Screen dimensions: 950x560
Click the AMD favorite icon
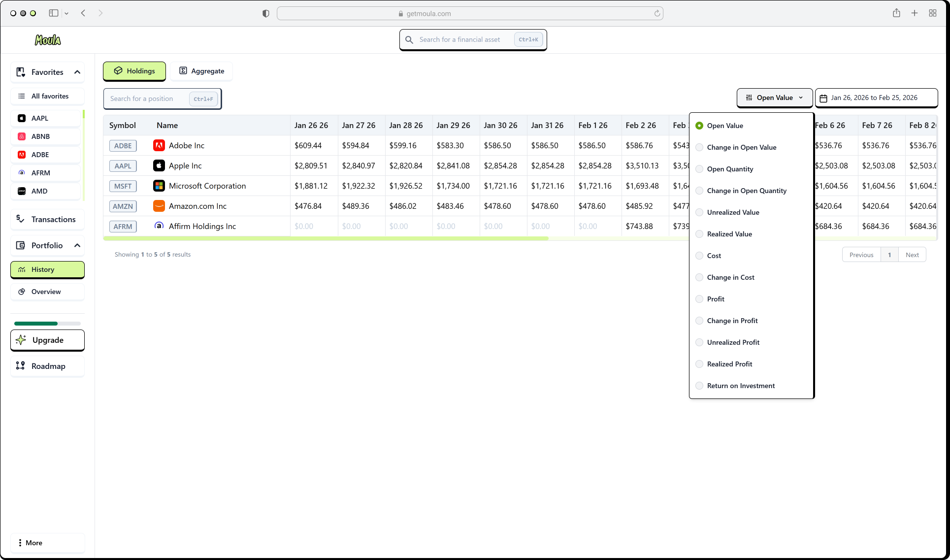pos(22,191)
